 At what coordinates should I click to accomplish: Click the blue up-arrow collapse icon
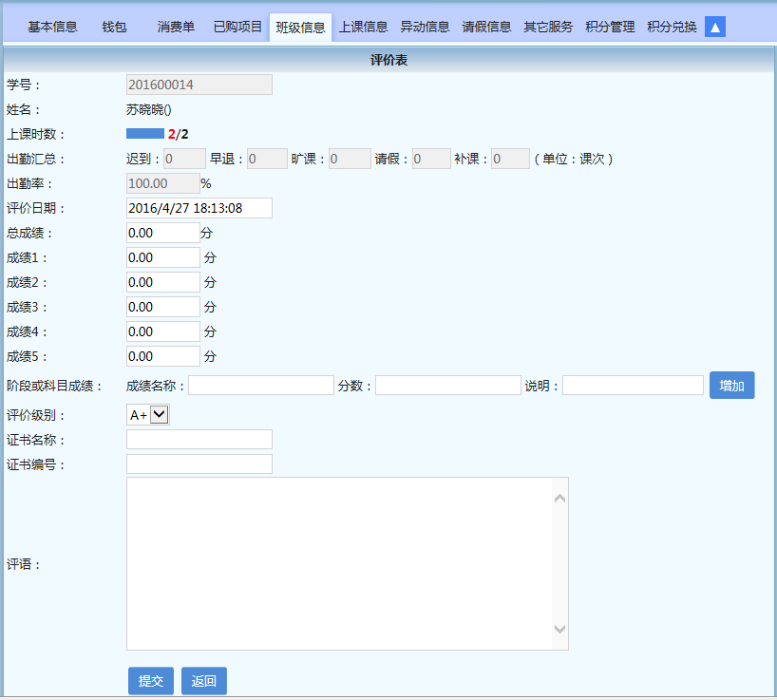tap(714, 27)
